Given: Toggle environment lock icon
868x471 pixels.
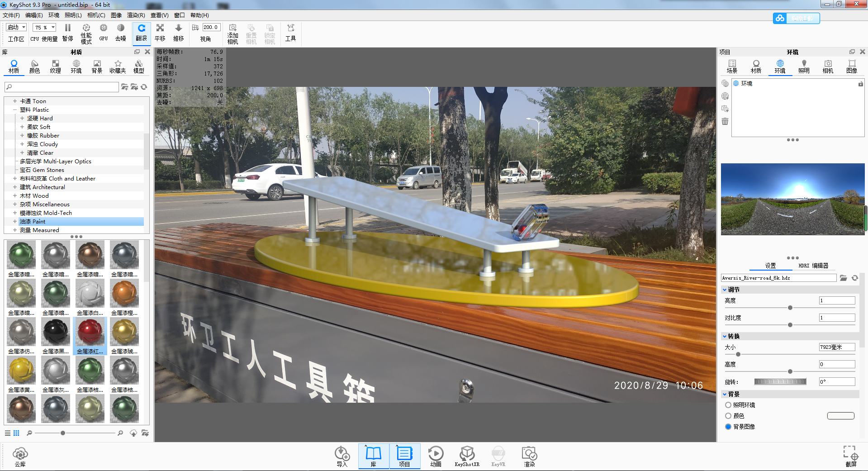Looking at the screenshot, I should (x=860, y=84).
